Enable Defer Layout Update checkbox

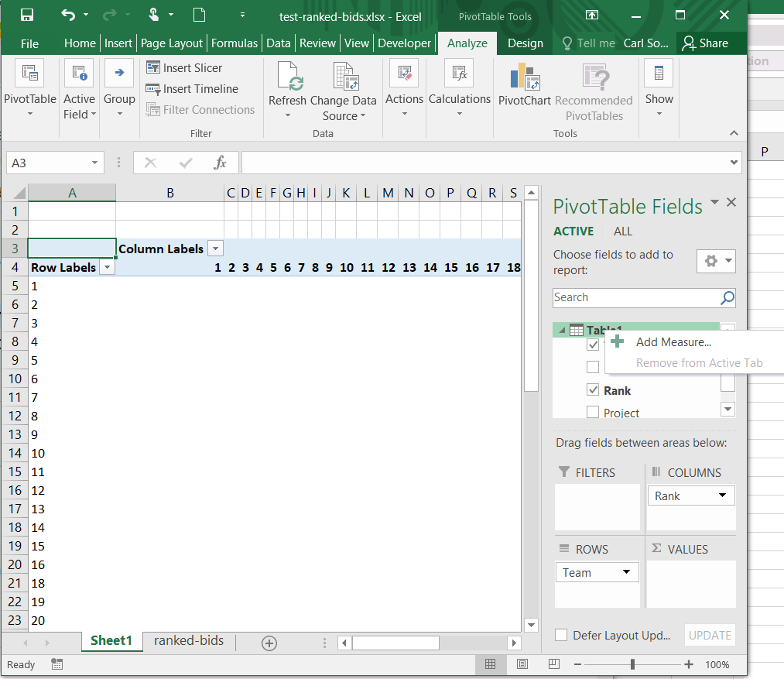coord(561,636)
